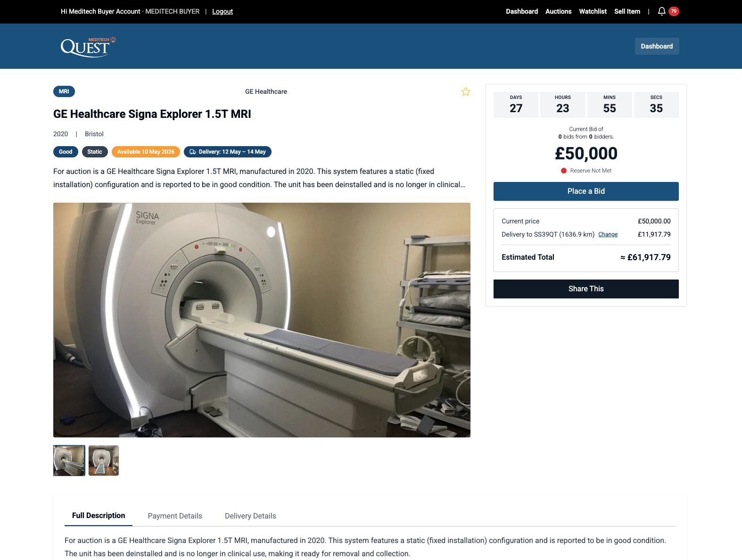Screen dimensions: 742x560
Task: Click the Good condition badge
Action: point(66,152)
